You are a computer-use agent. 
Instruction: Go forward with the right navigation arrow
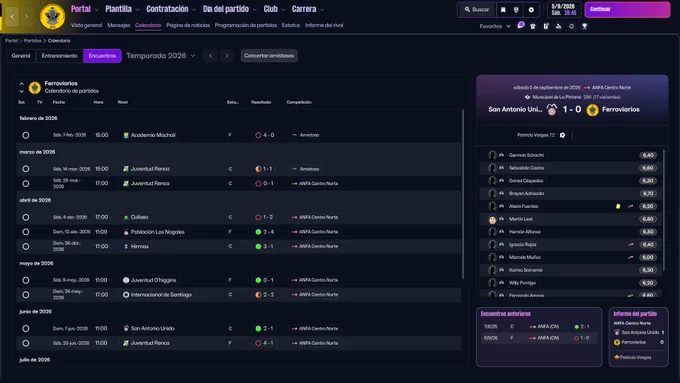(26, 16)
